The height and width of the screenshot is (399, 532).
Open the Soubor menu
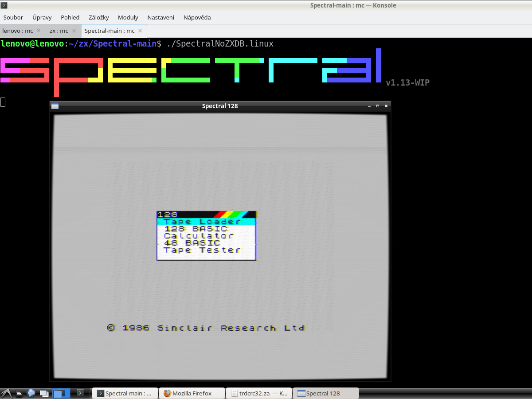click(x=13, y=18)
